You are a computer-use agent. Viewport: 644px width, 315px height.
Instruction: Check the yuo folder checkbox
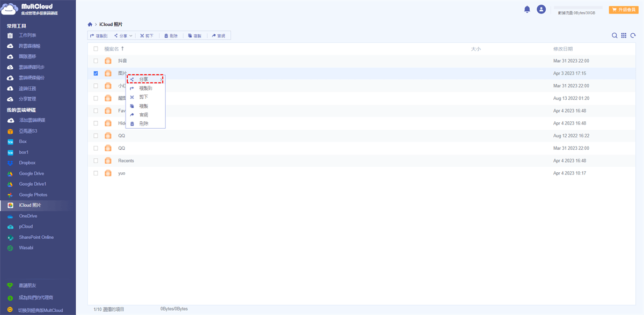(x=96, y=173)
